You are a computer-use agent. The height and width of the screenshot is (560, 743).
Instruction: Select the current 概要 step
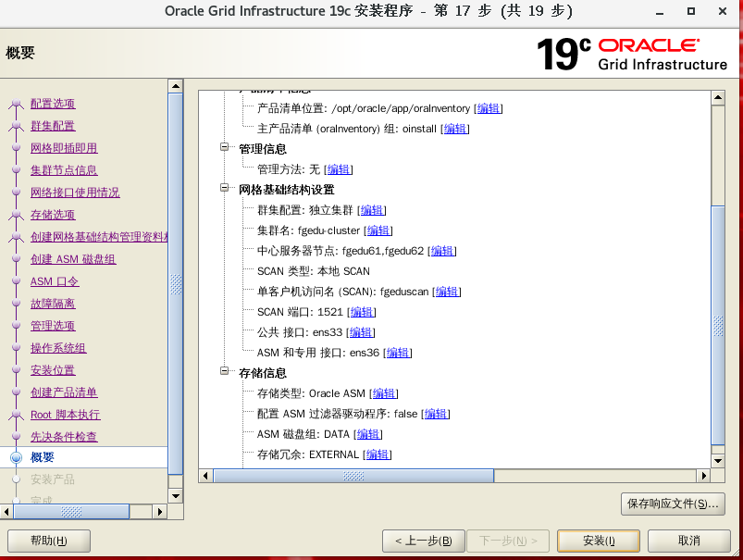pos(43,457)
